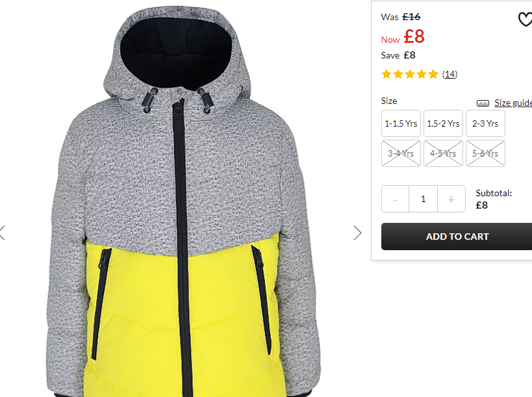
Task: Open the Size guide link
Action: tap(513, 103)
